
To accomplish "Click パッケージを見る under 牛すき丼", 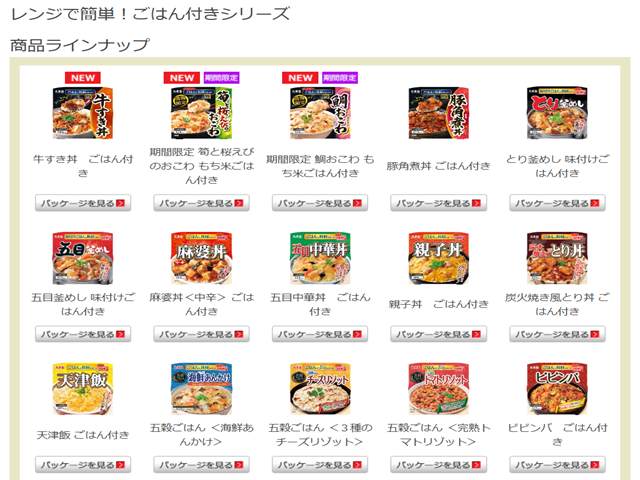I will coord(83,203).
